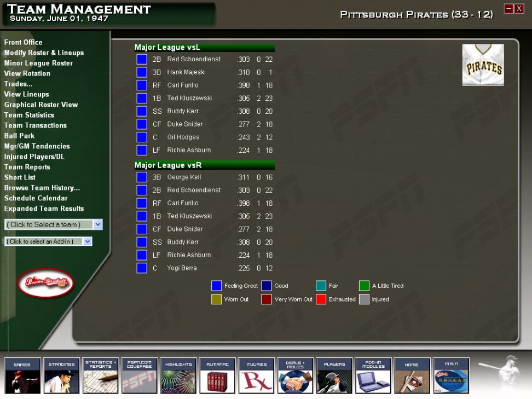
Task: Open the Games icon in bottom bar
Action: tap(22, 375)
